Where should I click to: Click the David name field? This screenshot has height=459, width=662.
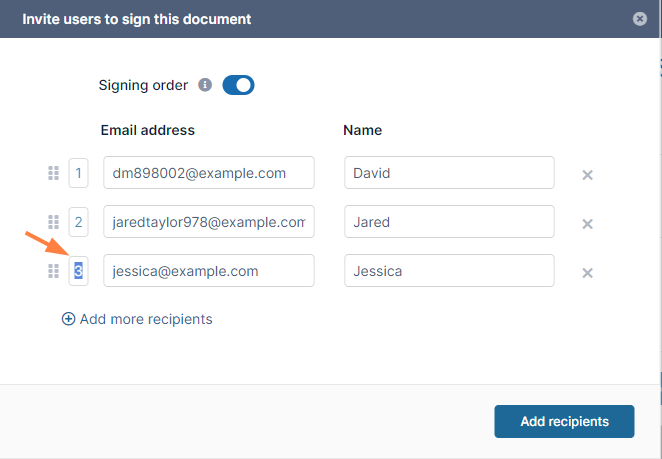click(449, 173)
